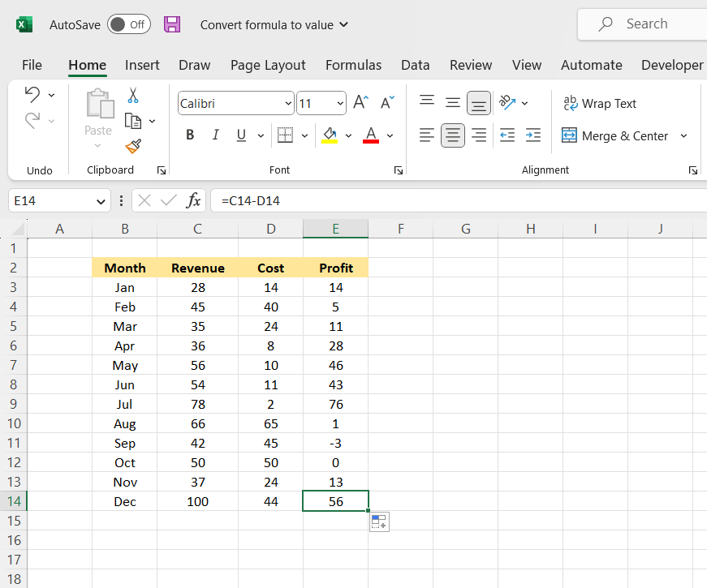
Task: Toggle Italic formatting
Action: coord(215,135)
